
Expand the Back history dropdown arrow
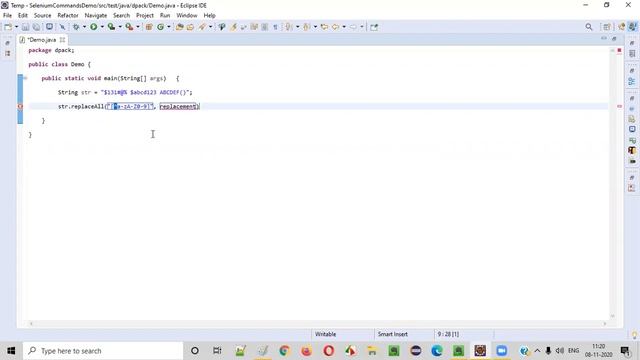(344, 27)
